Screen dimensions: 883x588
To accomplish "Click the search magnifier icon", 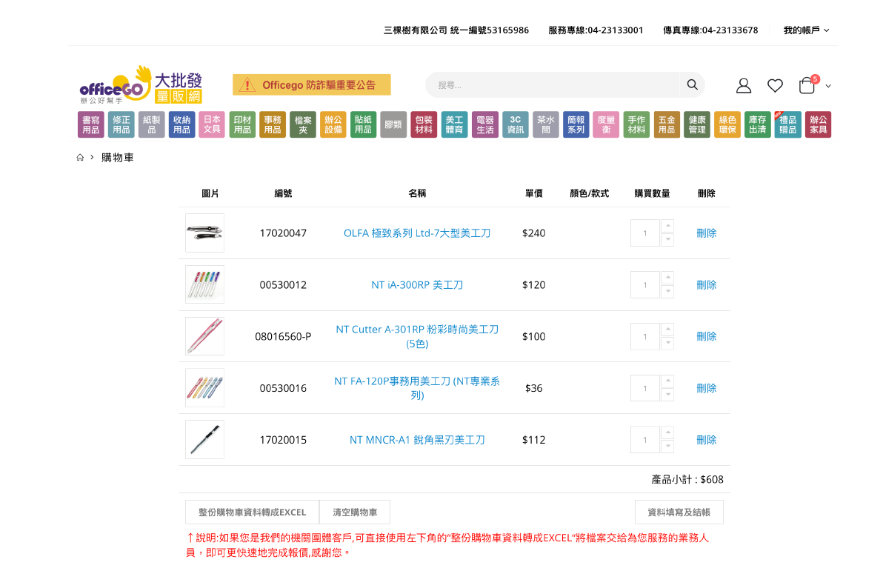I will coord(692,85).
